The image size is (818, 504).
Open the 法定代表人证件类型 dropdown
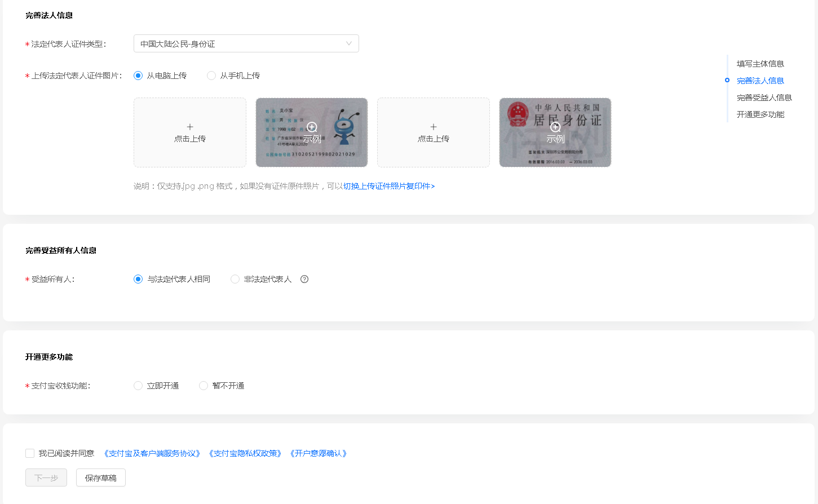point(246,43)
